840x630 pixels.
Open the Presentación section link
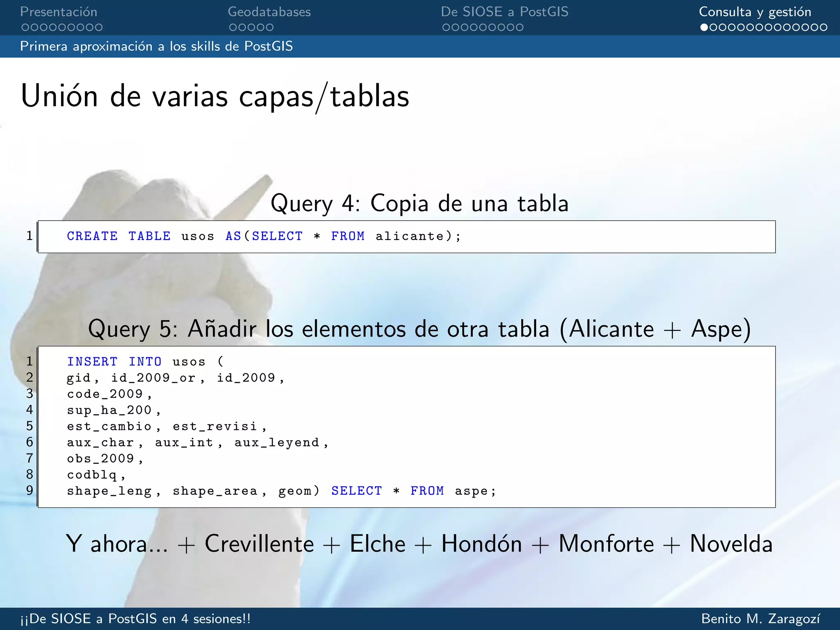[59, 12]
